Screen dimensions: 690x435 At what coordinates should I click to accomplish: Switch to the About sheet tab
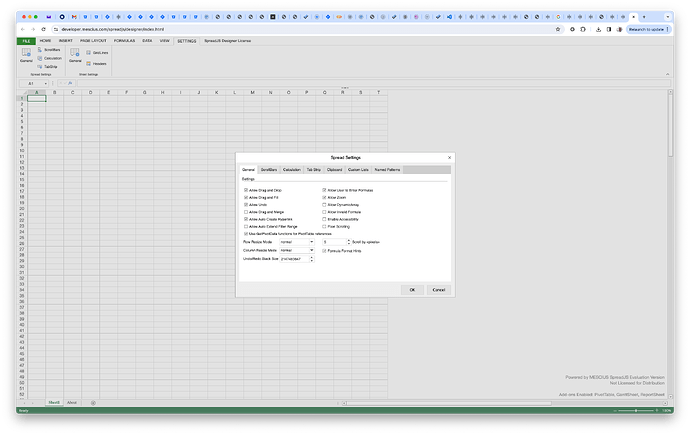coord(72,402)
